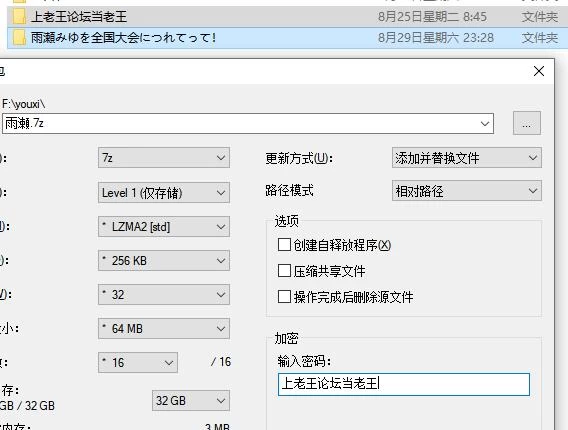Click the / 16 thread count text
Viewport: 568px width, 430px height.
tap(221, 362)
